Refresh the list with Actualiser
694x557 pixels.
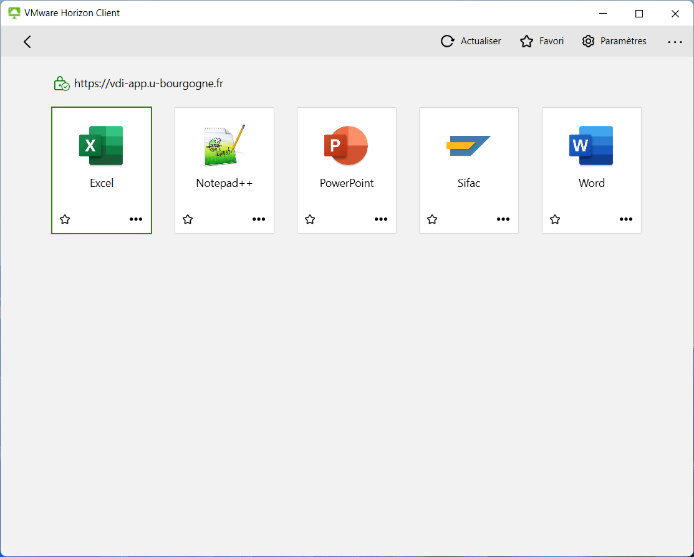[x=471, y=41]
